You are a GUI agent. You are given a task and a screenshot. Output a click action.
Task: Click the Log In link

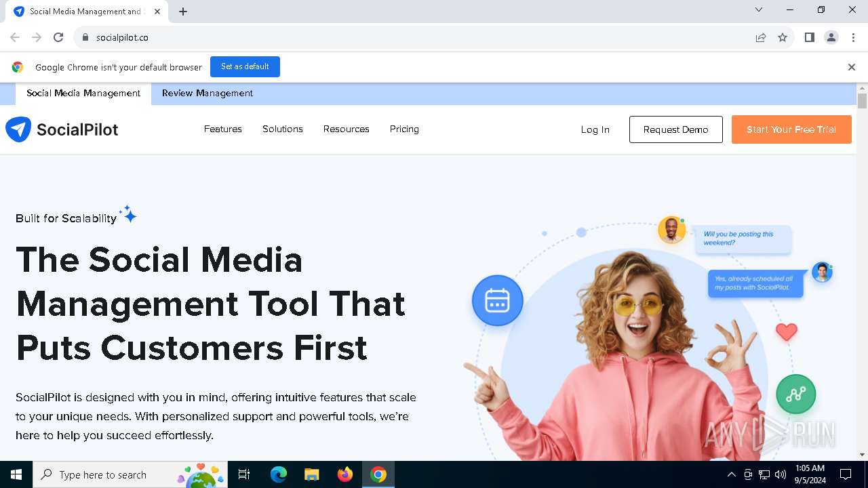click(x=595, y=129)
